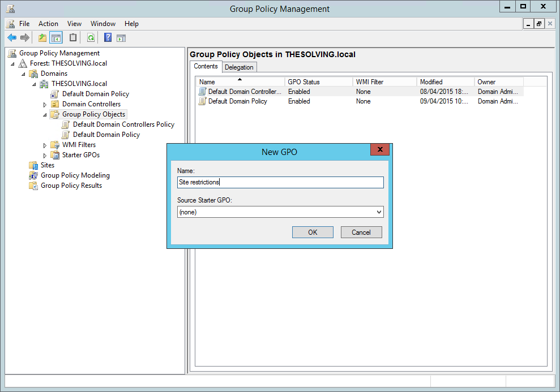This screenshot has width=560, height=392.
Task: Click the Forward arrow toolbar icon
Action: pos(25,37)
